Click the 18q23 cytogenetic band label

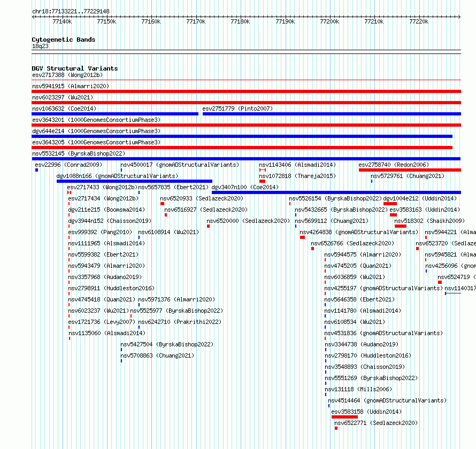[x=40, y=46]
